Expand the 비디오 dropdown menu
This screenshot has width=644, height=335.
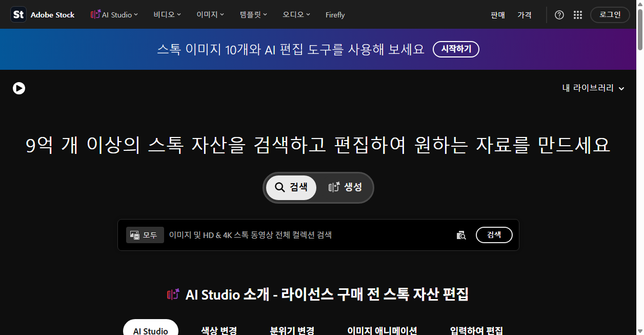tap(167, 15)
